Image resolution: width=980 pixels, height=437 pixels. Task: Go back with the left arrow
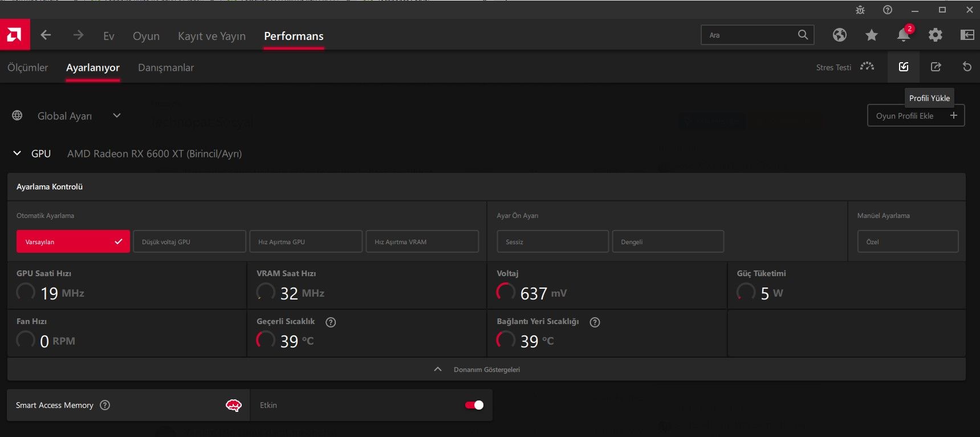(46, 35)
